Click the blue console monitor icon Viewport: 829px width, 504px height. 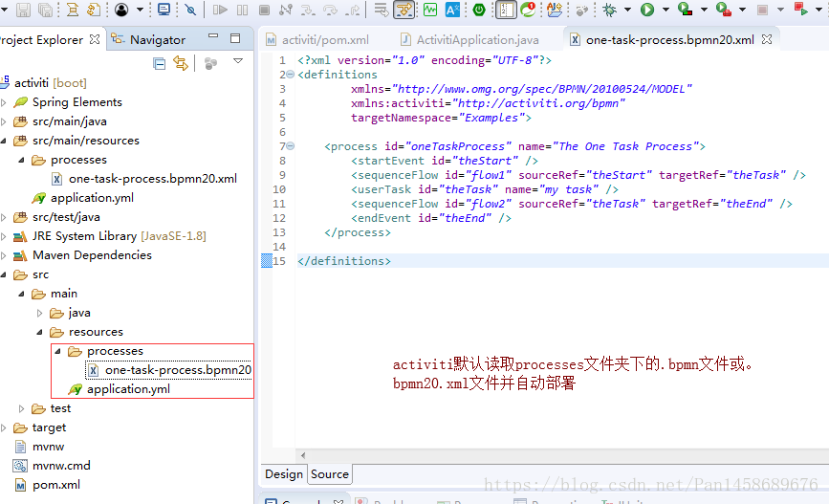pos(164,10)
